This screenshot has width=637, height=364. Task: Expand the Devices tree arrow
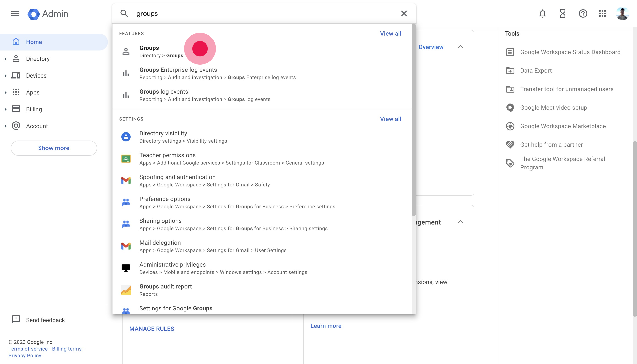click(x=5, y=76)
